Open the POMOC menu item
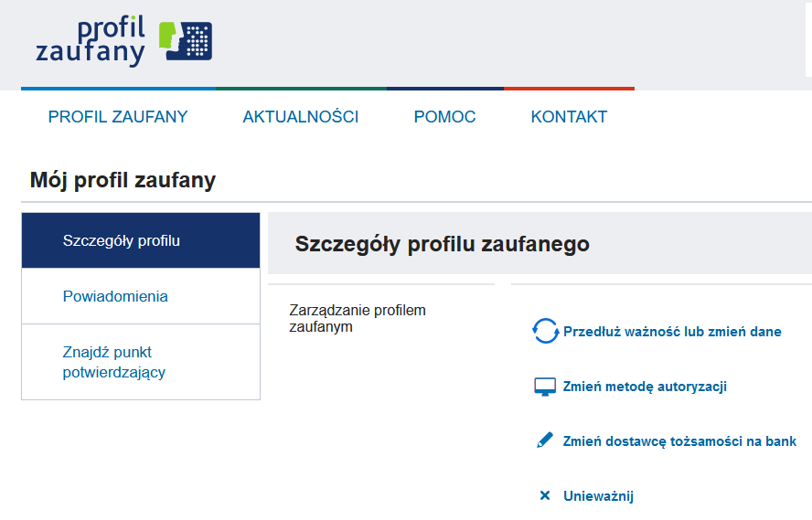The height and width of the screenshot is (520, 812). [444, 117]
